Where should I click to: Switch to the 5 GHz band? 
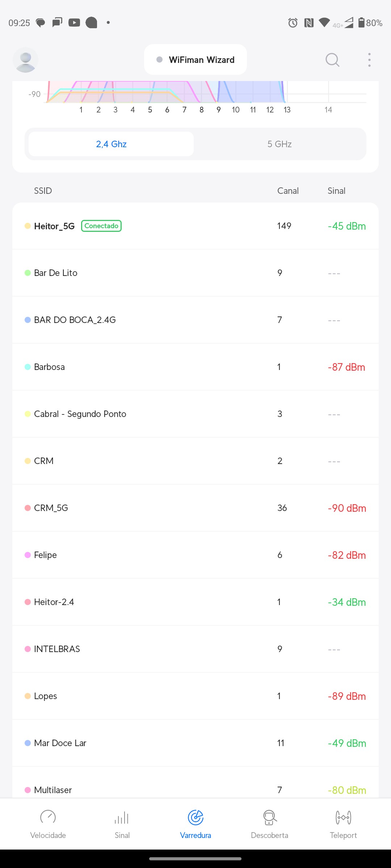(x=279, y=144)
